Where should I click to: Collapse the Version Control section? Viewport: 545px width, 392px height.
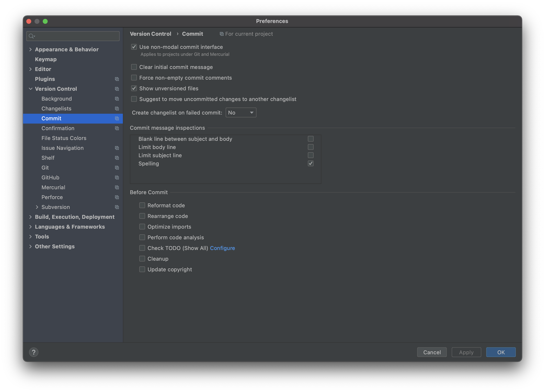coord(31,89)
